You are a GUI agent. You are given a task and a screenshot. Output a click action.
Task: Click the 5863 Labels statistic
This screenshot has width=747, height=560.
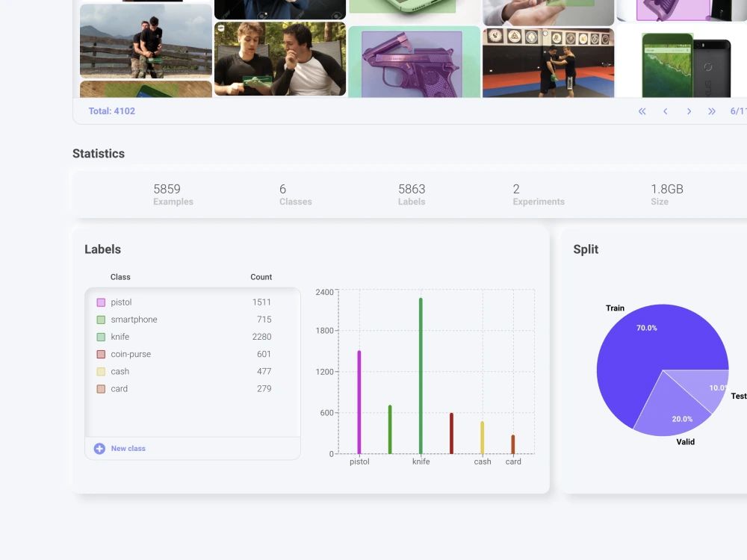click(412, 195)
